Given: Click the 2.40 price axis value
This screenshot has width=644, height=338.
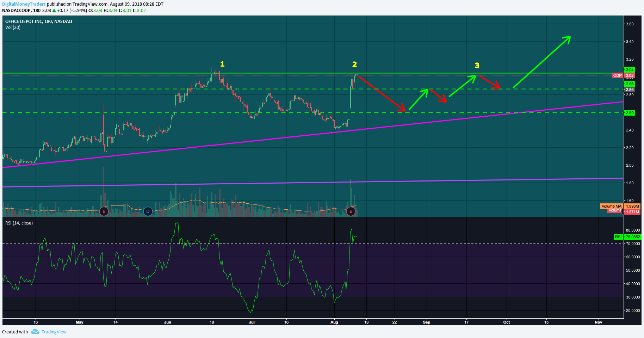Looking at the screenshot, I should 630,130.
